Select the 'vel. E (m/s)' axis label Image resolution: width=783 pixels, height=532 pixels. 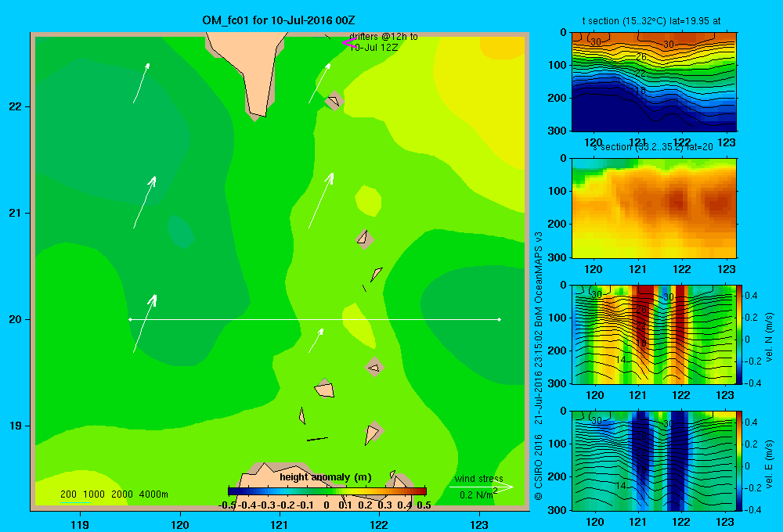point(769,464)
